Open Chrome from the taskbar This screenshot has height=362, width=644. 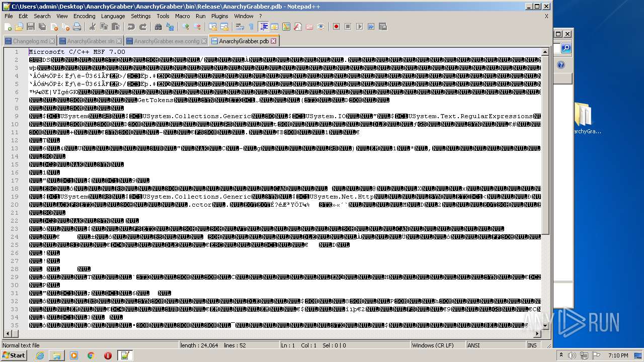pyautogui.click(x=91, y=355)
